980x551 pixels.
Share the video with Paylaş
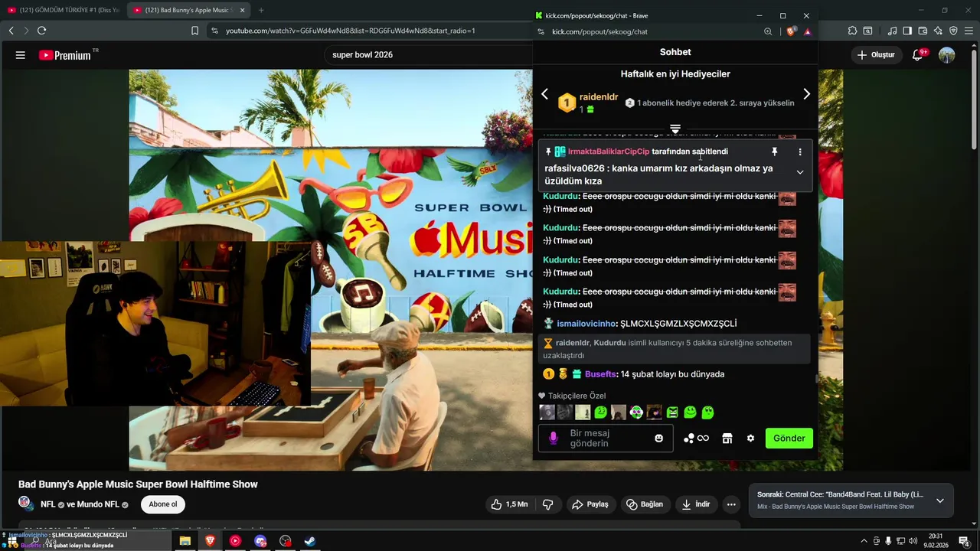click(x=590, y=504)
